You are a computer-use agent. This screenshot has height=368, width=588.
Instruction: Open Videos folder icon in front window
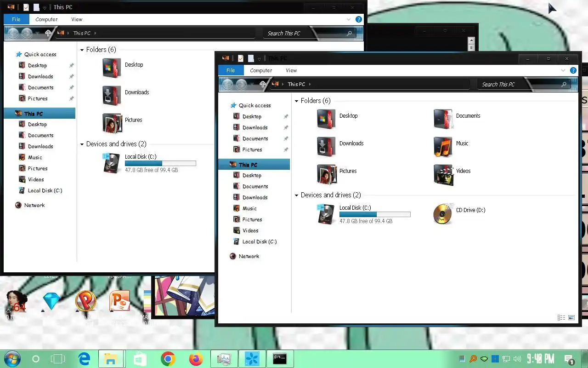pyautogui.click(x=443, y=174)
